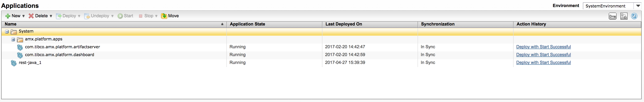Sort by the Application State column
The width and height of the screenshot is (644, 102).
click(x=247, y=24)
